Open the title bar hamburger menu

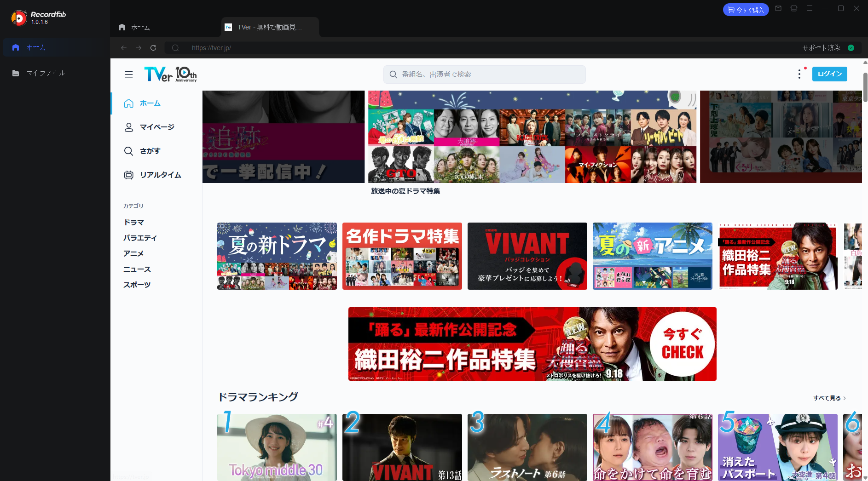[810, 8]
